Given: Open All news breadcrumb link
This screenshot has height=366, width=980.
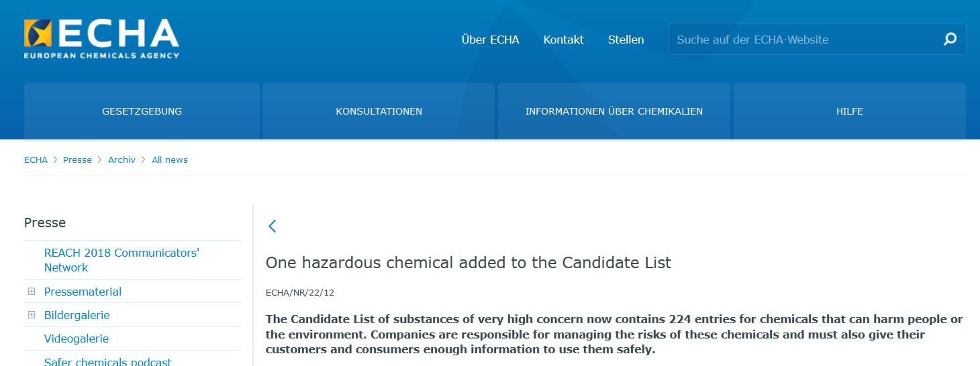Looking at the screenshot, I should (x=170, y=160).
